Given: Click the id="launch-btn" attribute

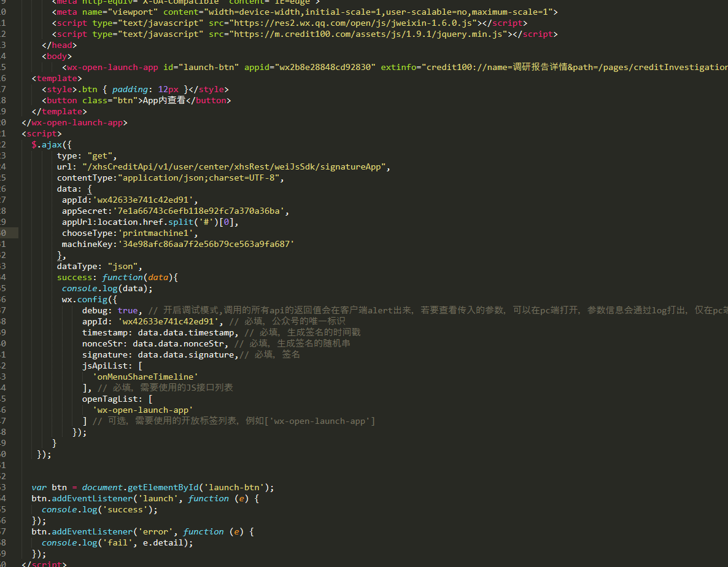Looking at the screenshot, I should click(201, 68).
